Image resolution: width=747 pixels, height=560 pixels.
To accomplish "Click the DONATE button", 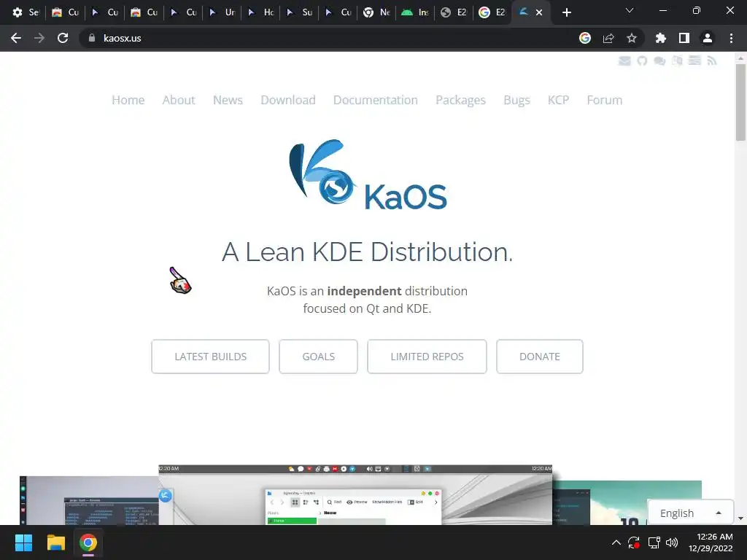I will click(x=539, y=356).
